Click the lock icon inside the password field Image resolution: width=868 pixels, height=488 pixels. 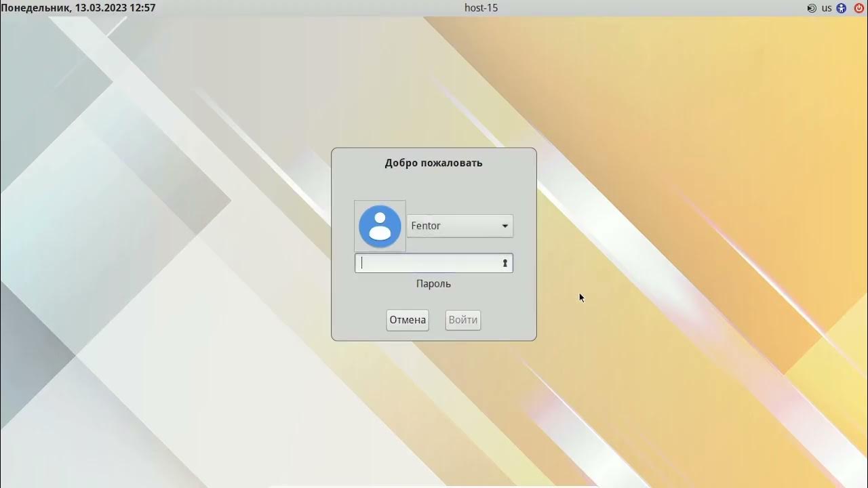coord(505,263)
